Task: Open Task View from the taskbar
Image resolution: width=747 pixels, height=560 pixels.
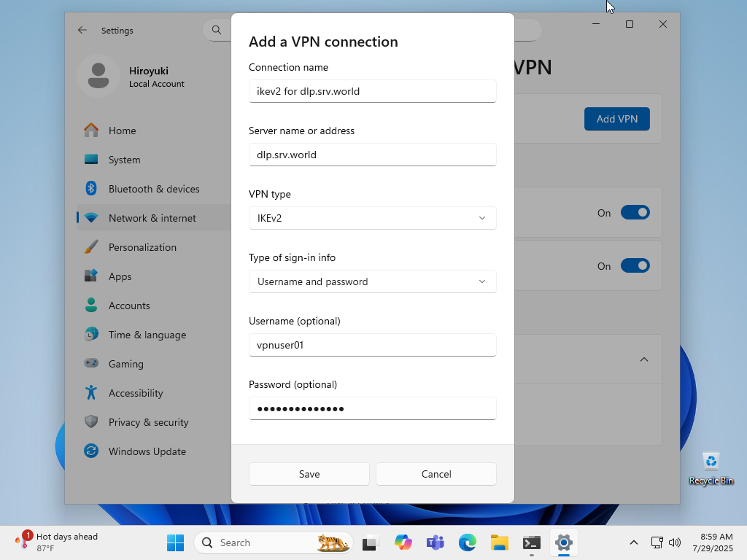Action: click(x=370, y=542)
